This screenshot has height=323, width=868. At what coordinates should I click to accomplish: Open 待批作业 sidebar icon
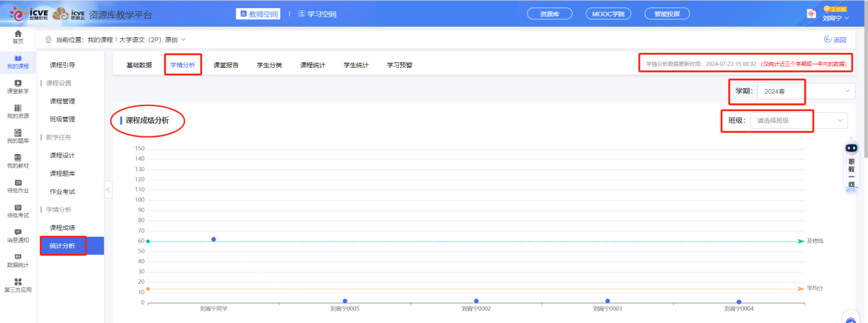pyautogui.click(x=18, y=185)
